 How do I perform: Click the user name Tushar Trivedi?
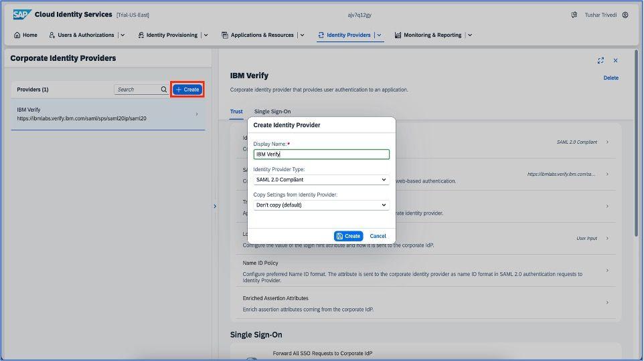(600, 15)
